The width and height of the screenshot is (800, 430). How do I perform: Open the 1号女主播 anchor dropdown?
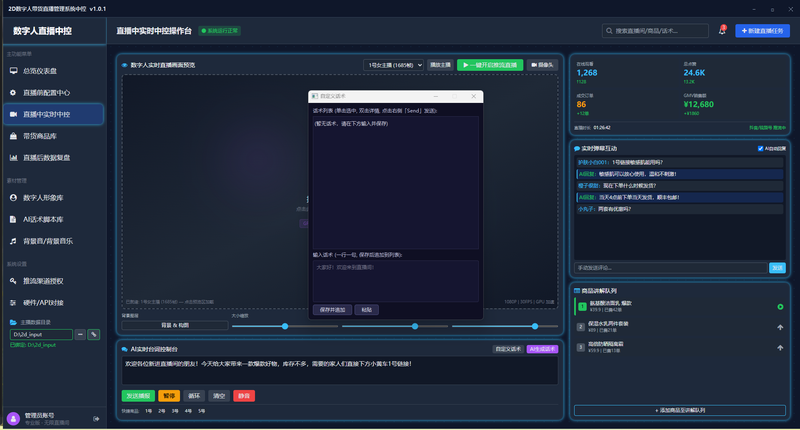point(393,65)
